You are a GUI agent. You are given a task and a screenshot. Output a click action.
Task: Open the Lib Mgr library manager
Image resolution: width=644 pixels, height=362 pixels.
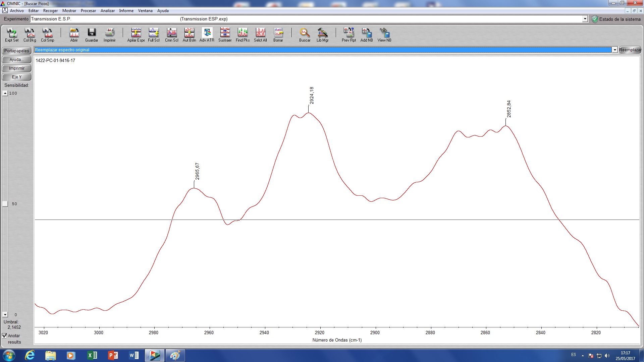322,35
